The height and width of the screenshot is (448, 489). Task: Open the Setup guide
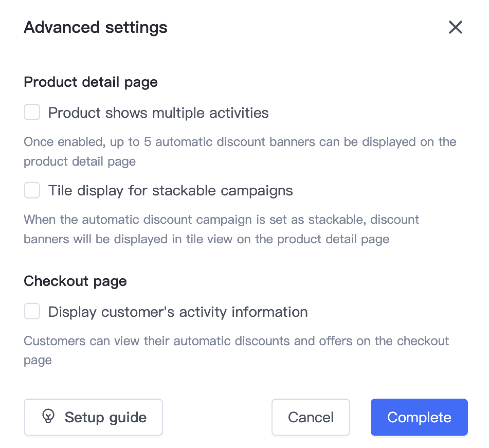tap(93, 417)
